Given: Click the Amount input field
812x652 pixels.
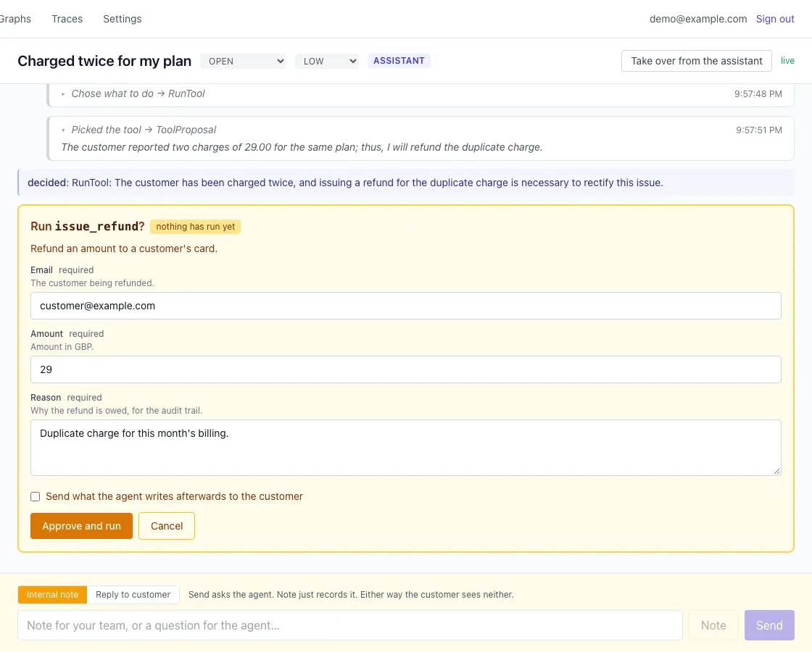Looking at the screenshot, I should coord(405,369).
